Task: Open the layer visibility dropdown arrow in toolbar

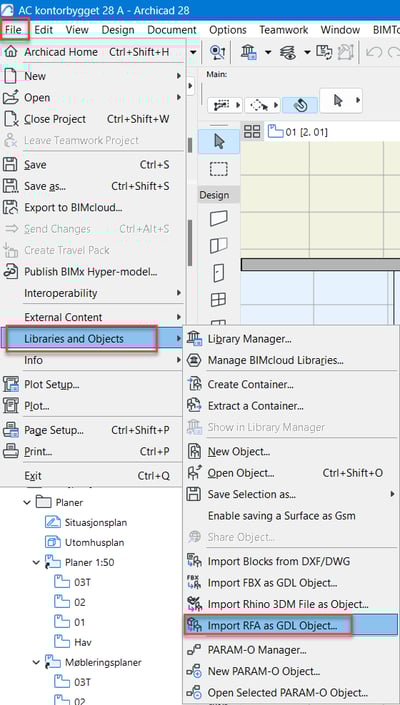Action: pyautogui.click(x=307, y=52)
